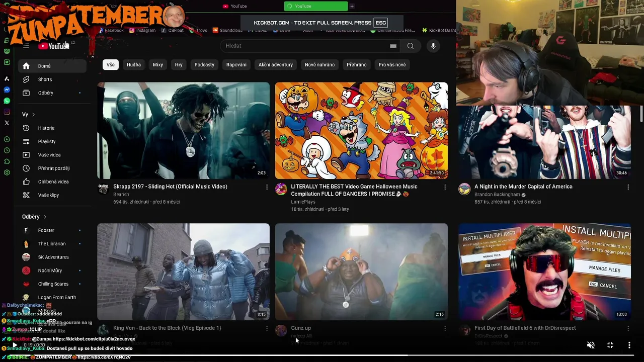Open the on-screen keyboard in search box
Viewport: 644px width, 362px height.
point(393,46)
